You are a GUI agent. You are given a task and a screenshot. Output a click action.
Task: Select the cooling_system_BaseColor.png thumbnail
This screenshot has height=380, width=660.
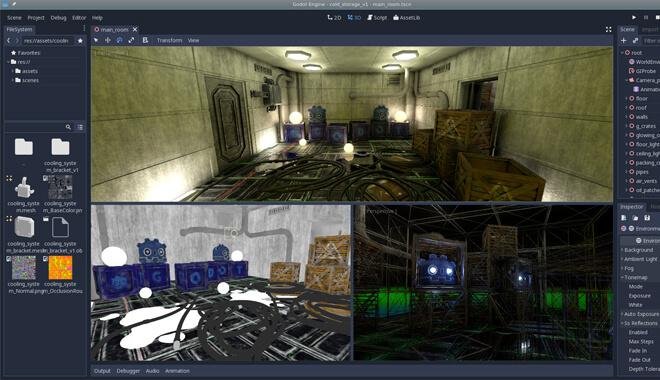coord(60,187)
